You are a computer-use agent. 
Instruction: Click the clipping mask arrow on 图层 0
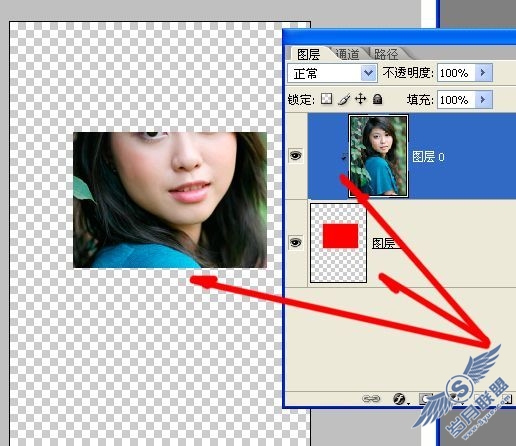tap(344, 157)
